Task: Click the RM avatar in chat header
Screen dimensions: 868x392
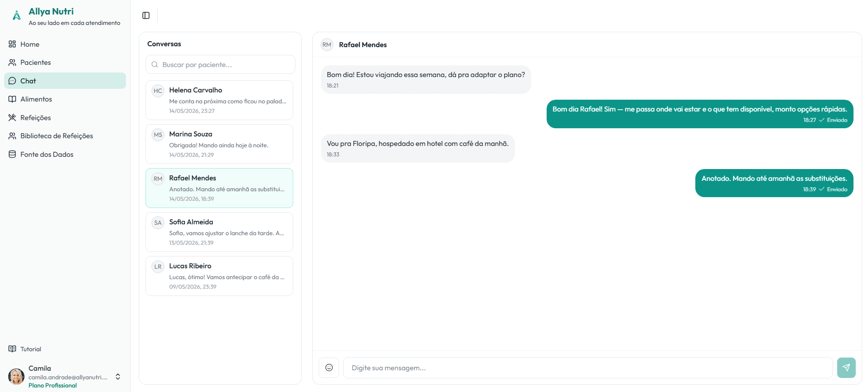Action: (x=327, y=44)
